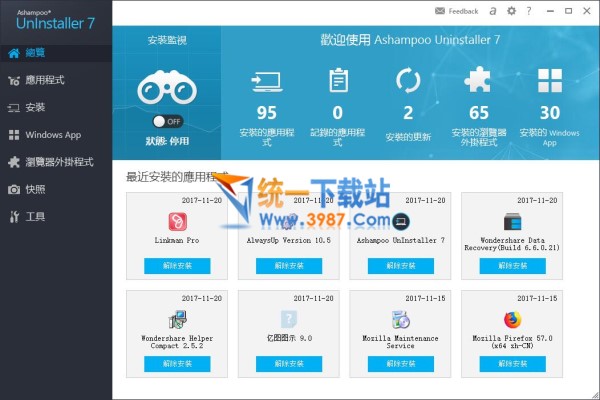Image resolution: width=600 pixels, height=400 pixels.
Task: Open settings gear icon
Action: [x=511, y=11]
